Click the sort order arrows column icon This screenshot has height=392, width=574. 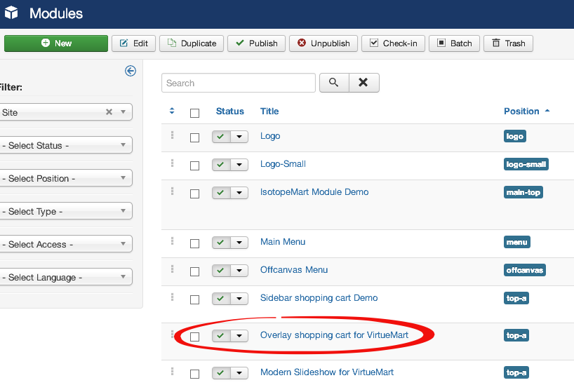173,111
